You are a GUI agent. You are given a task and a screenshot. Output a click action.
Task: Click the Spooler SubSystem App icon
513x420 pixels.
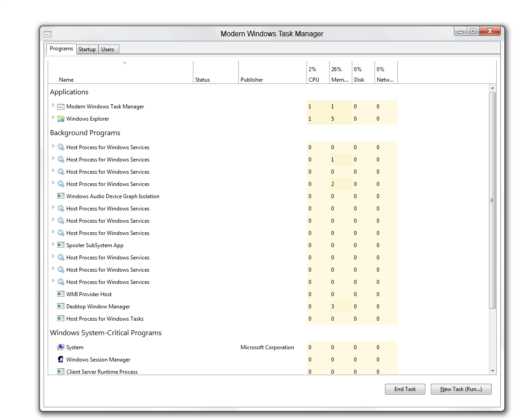coord(60,245)
